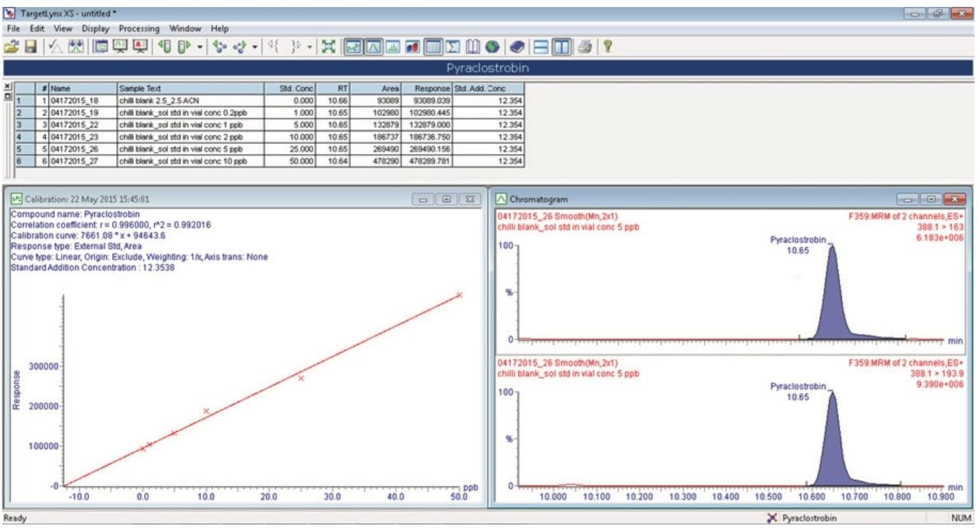Toggle the chromatogram peak window button
The image size is (980, 528).
coord(372,48)
